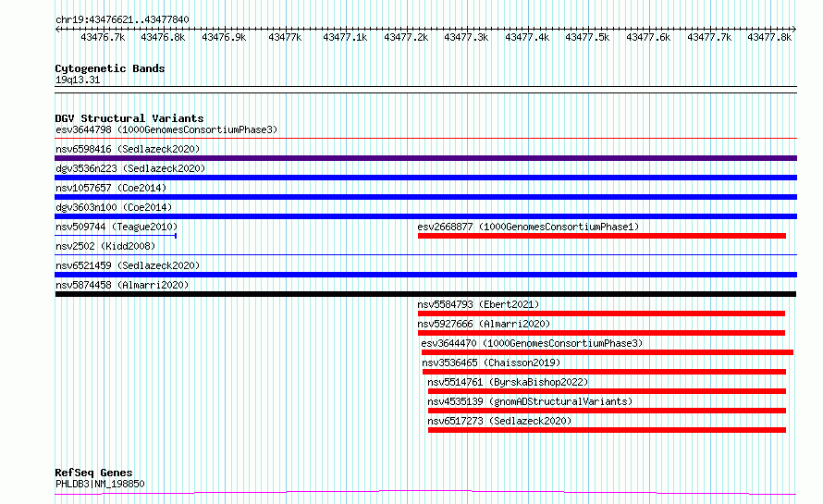Open the nsv5927666 (Almarri2020) label
The image size is (823, 504).
click(484, 324)
